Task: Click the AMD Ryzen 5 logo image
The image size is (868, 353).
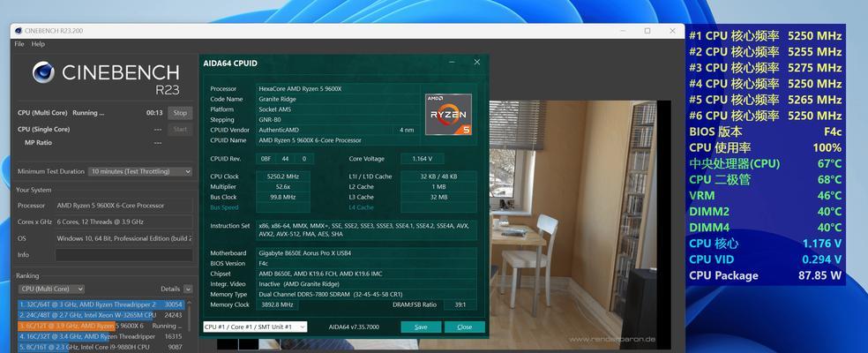Action: 448,114
